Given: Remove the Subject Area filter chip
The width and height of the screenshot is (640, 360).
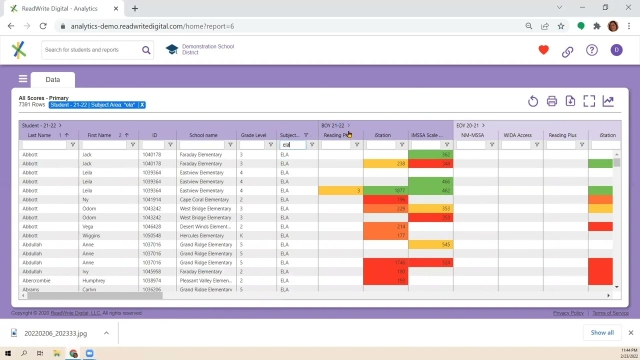Looking at the screenshot, I should click(142, 105).
